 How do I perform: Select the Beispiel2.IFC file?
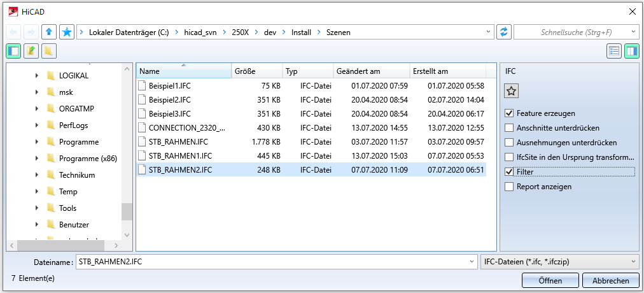click(311, 99)
